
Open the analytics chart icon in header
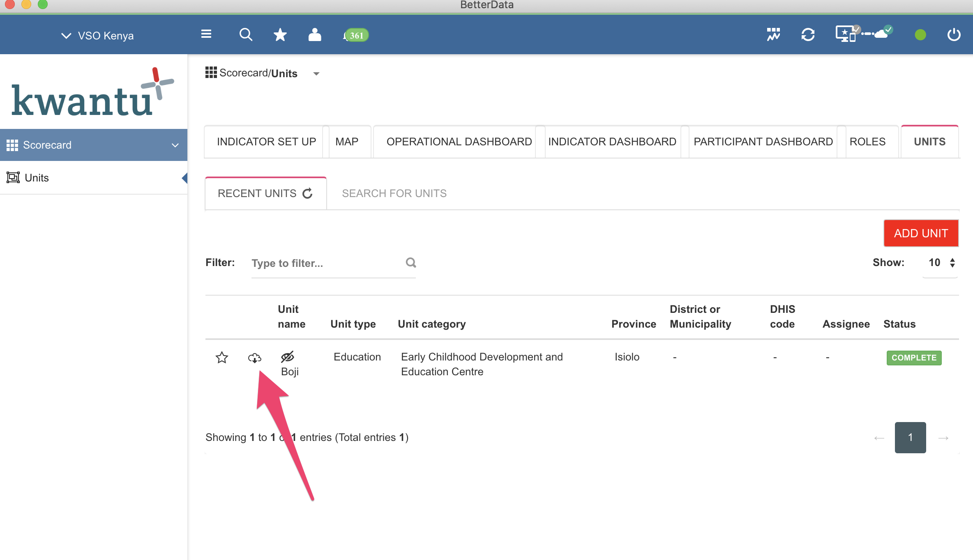point(773,35)
